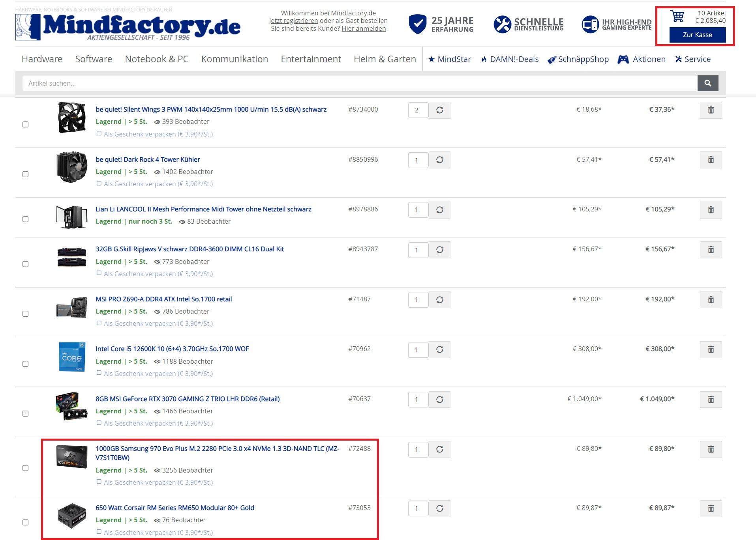Open the Entertainment menu
Image resolution: width=756 pixels, height=540 pixels.
pos(311,59)
